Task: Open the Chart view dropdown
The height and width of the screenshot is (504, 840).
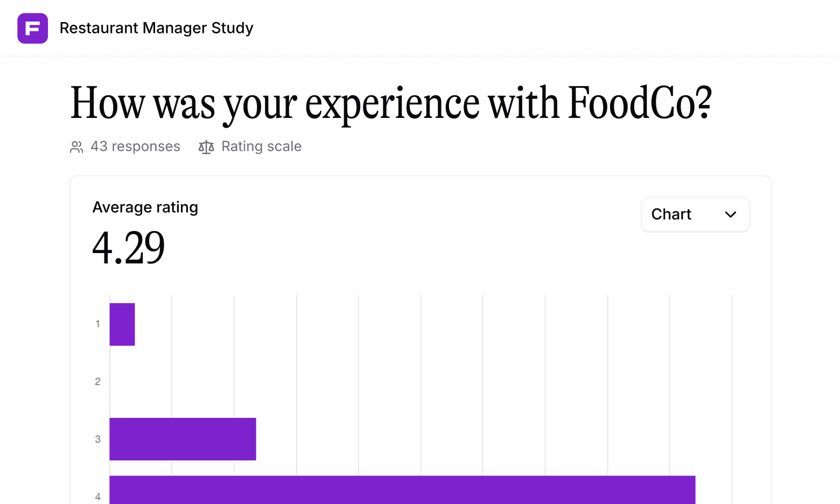Action: point(695,214)
